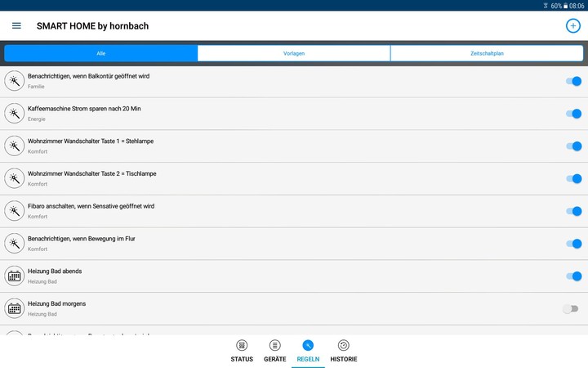Click the wand icon for Balkontür notification rule
Viewport: 588px width, 368px height.
14,81
